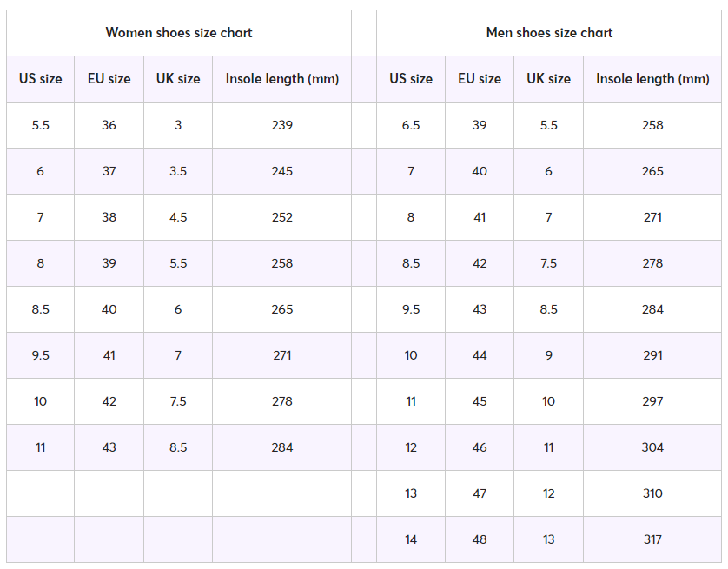Screen dimensions: 728x569
Task: Click the Women's insole length 252 cell
Action: point(281,217)
